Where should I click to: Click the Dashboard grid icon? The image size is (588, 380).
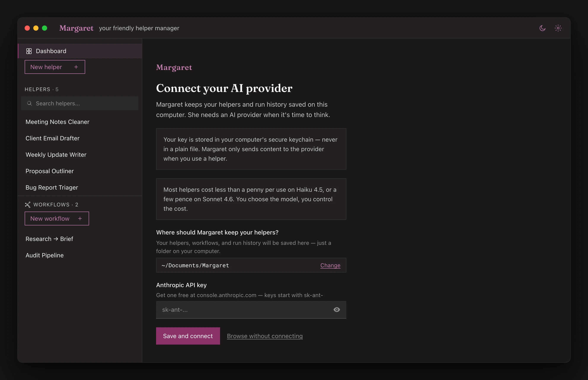click(29, 51)
